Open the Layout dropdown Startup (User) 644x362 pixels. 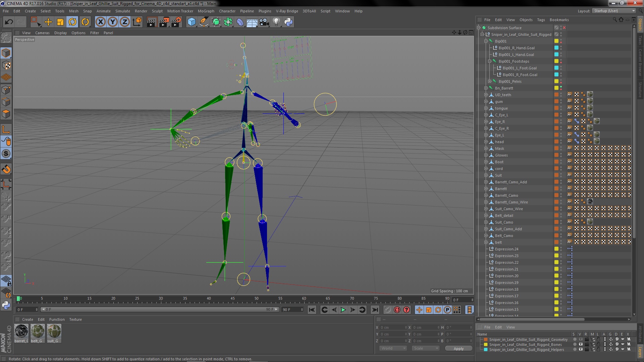click(614, 11)
